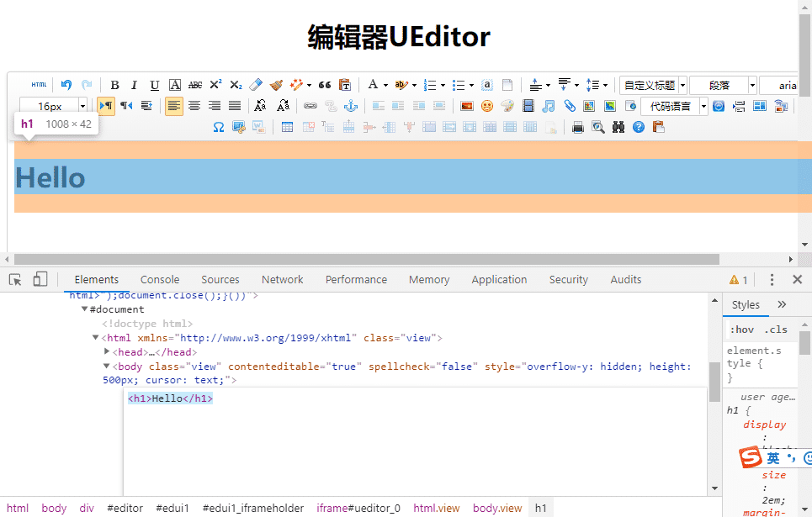Click the undo arrow icon

click(x=66, y=84)
